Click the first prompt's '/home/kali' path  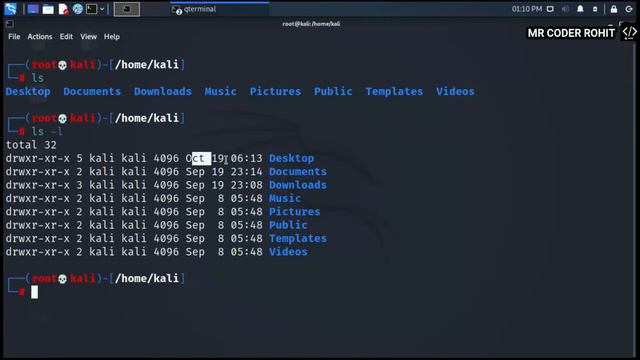(147, 64)
